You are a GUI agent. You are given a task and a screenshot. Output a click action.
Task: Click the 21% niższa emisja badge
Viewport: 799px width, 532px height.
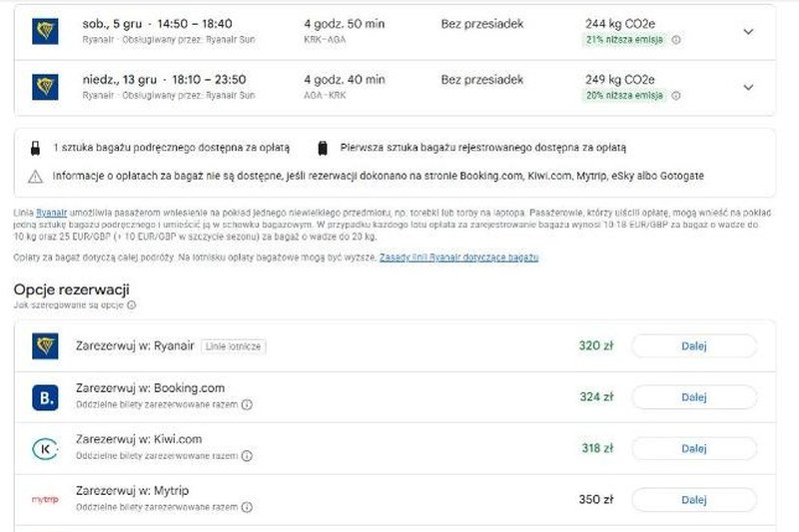point(624,40)
